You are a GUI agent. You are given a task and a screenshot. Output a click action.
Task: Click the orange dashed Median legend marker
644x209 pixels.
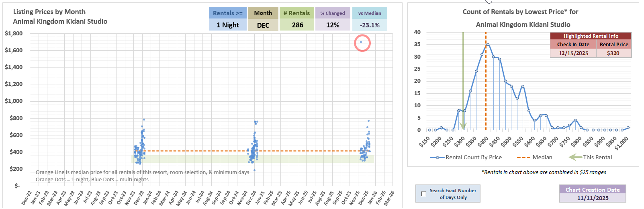(x=523, y=157)
